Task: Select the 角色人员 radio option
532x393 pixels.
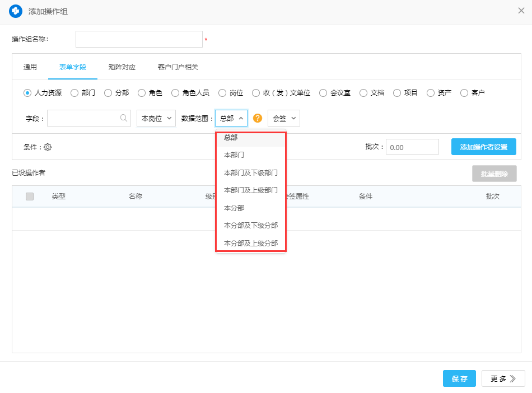Action: click(175, 93)
